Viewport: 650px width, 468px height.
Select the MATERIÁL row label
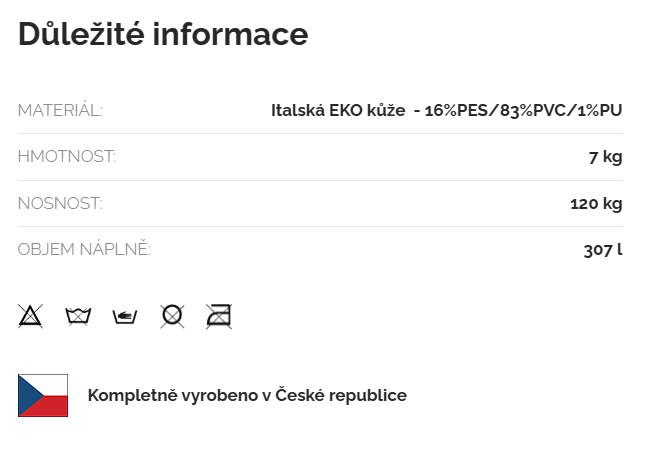pyautogui.click(x=60, y=110)
